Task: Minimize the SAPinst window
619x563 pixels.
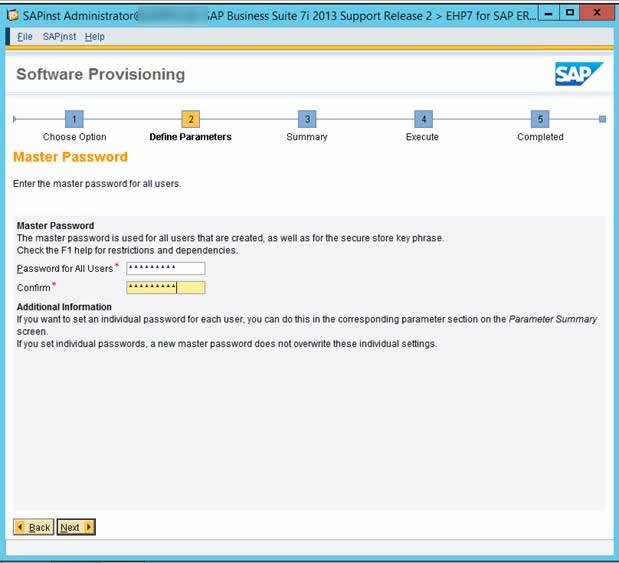Action: [548, 13]
